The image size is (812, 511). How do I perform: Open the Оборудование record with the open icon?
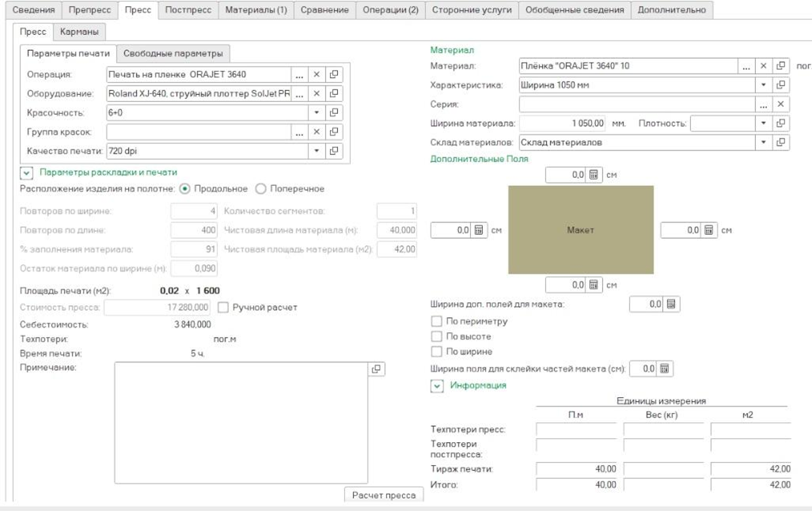(x=334, y=93)
